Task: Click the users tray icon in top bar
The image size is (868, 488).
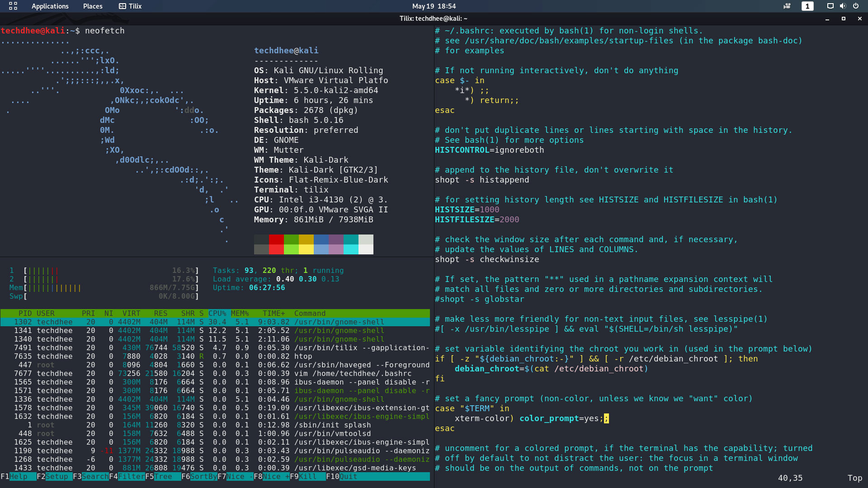Action: coord(787,6)
